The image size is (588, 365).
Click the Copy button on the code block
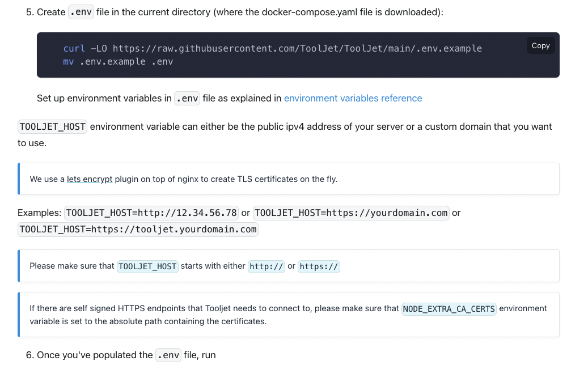coord(540,45)
